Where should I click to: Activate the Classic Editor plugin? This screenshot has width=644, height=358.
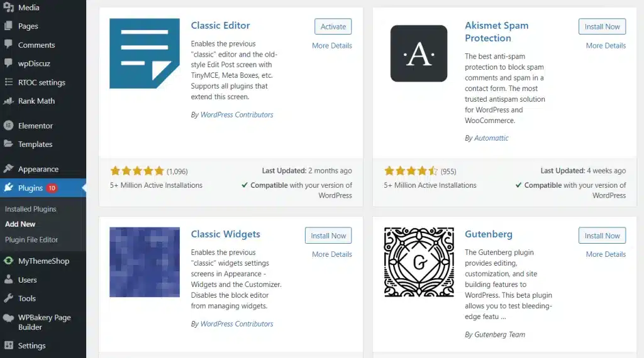(x=333, y=26)
